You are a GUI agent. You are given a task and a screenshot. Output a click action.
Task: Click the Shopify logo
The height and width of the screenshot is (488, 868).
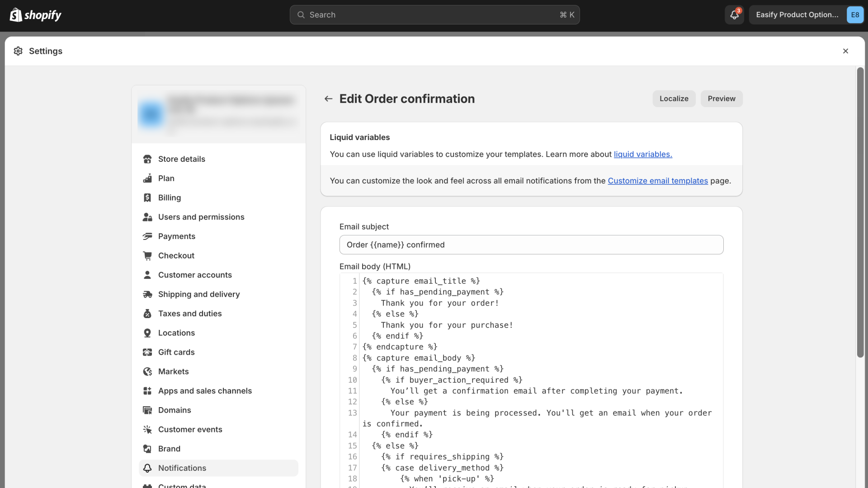pos(35,14)
